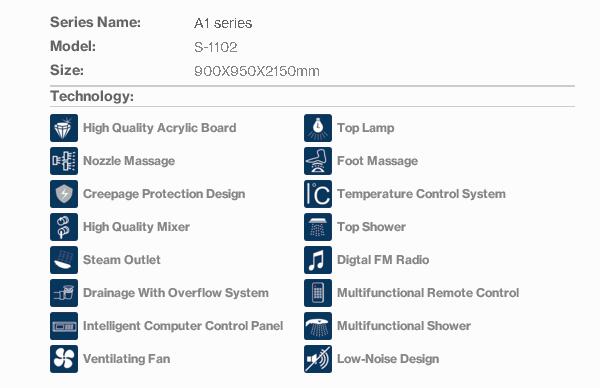600x388 pixels.
Task: Select the Drainage With Overflow System icon
Action: pyautogui.click(x=64, y=293)
